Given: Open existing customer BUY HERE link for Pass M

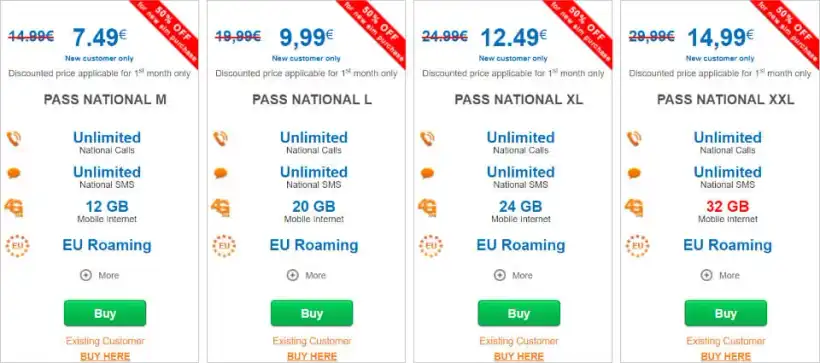Looking at the screenshot, I should pos(105,357).
